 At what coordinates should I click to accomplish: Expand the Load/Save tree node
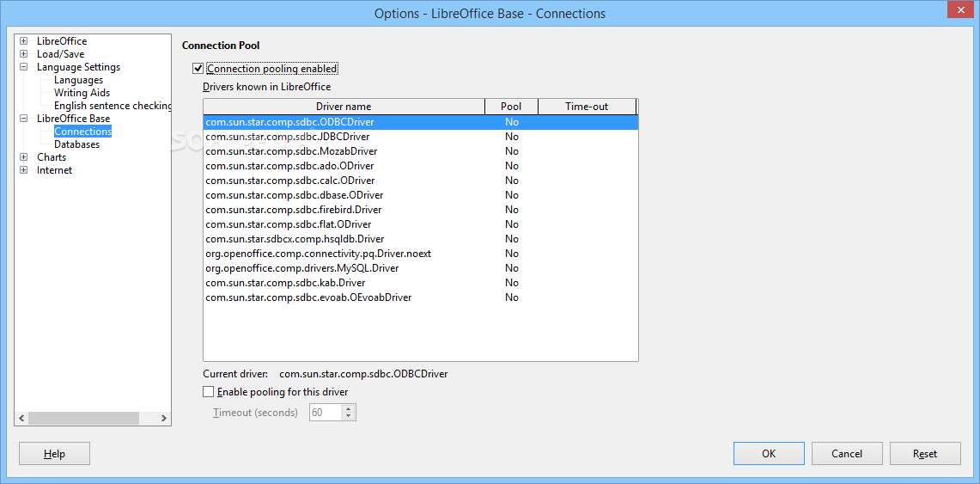pyautogui.click(x=24, y=54)
